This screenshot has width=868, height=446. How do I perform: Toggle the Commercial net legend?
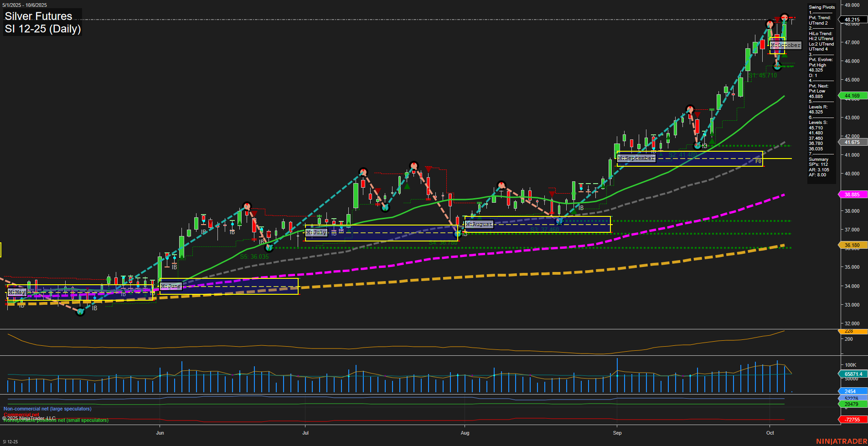(x=22, y=414)
